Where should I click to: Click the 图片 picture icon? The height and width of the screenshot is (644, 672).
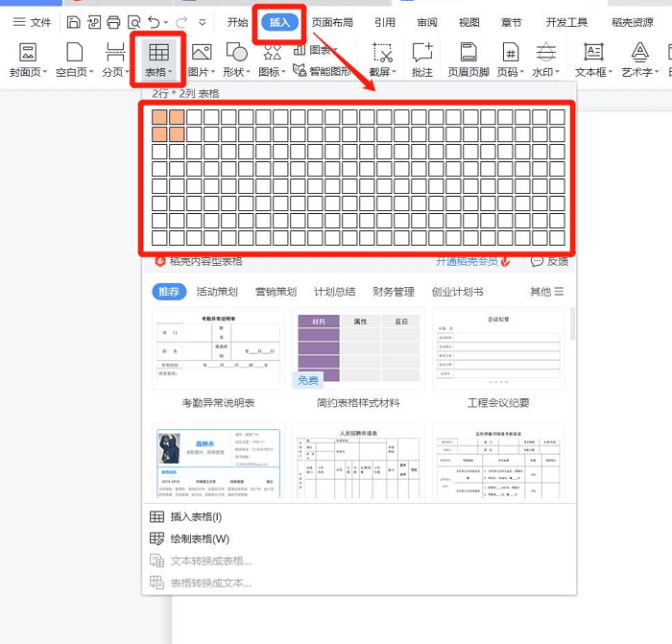coord(201,54)
